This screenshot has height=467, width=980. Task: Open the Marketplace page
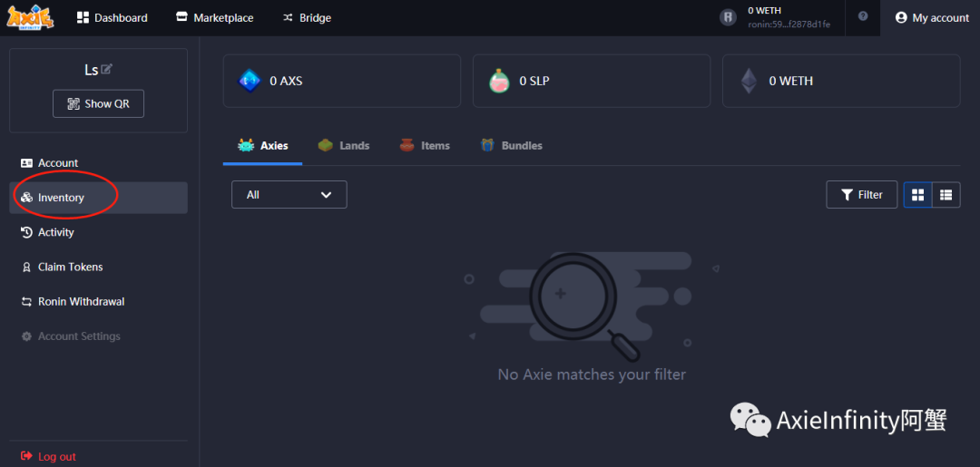215,18
